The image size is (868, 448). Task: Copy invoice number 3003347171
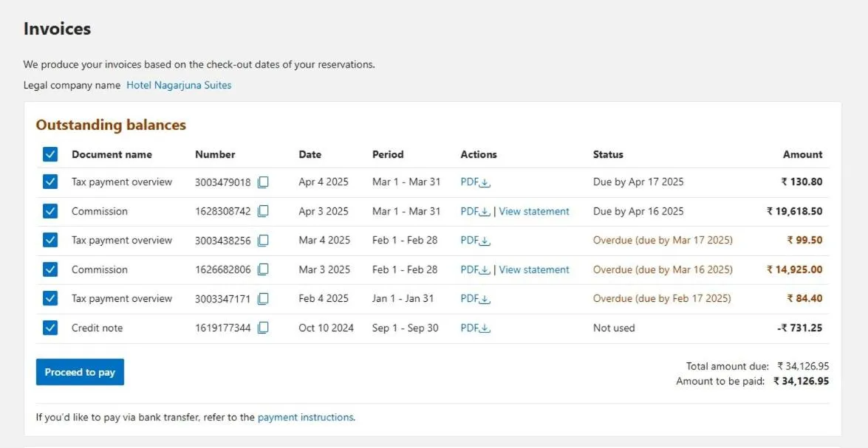(263, 299)
